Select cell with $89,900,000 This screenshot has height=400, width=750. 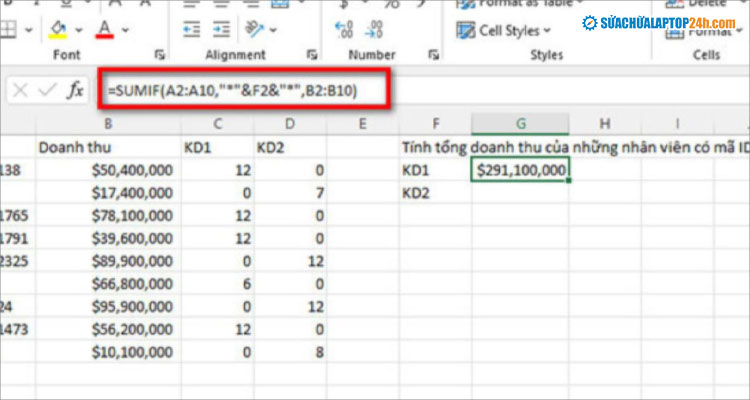click(x=108, y=261)
